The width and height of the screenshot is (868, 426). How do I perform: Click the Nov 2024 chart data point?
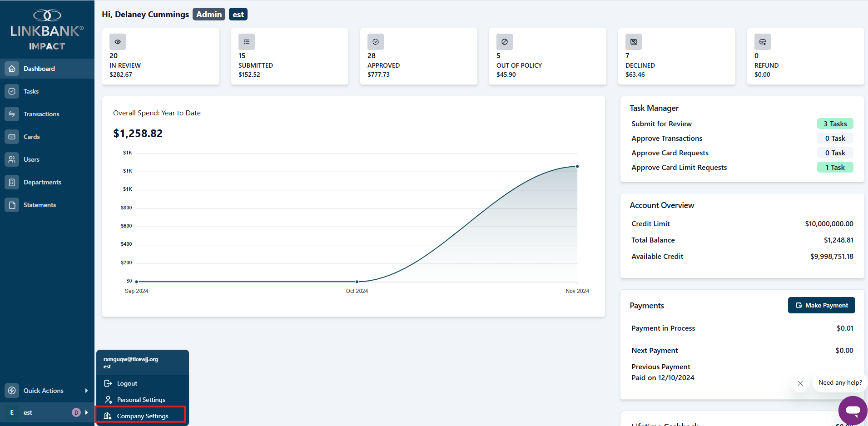[x=577, y=166]
